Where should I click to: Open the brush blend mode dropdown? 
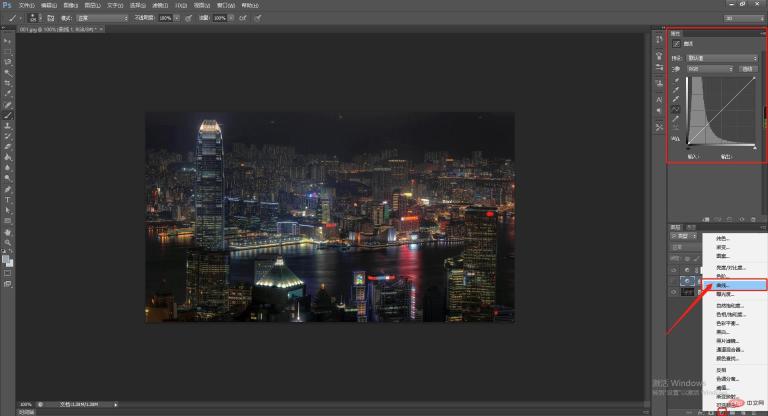(x=102, y=18)
